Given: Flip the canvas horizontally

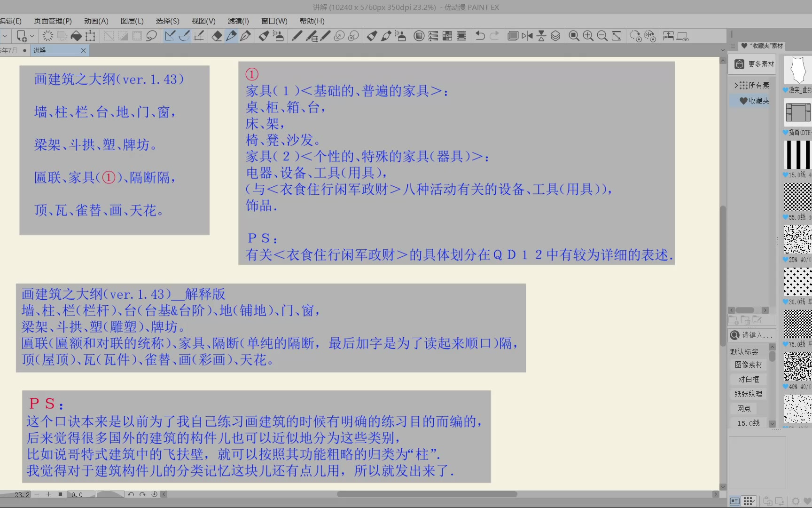Looking at the screenshot, I should (x=527, y=36).
